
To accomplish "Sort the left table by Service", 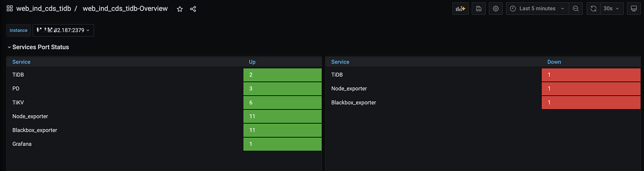I will 21,62.
